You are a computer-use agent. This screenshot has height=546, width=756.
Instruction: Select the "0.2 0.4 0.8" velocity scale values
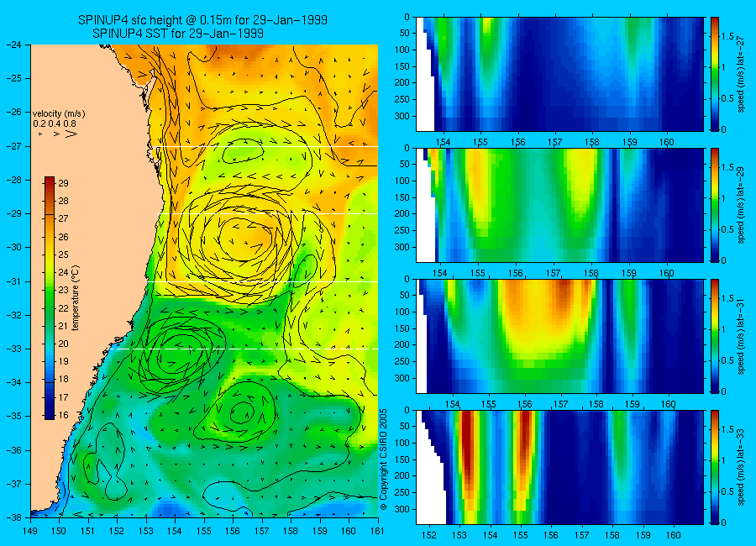(x=55, y=123)
